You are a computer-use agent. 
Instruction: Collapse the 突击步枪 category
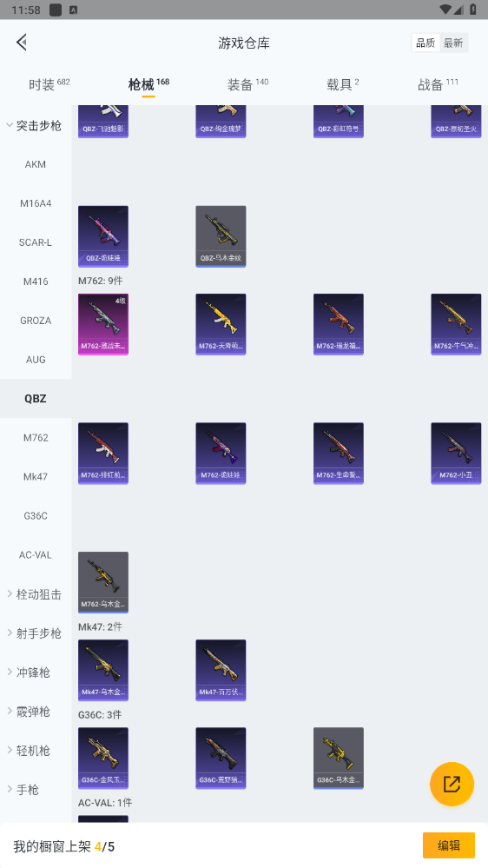[35, 126]
